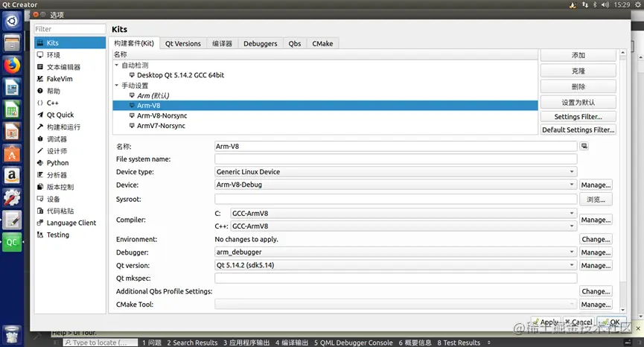Open LibreOffice Writer from dock
This screenshot has height=347, width=644.
11,87
